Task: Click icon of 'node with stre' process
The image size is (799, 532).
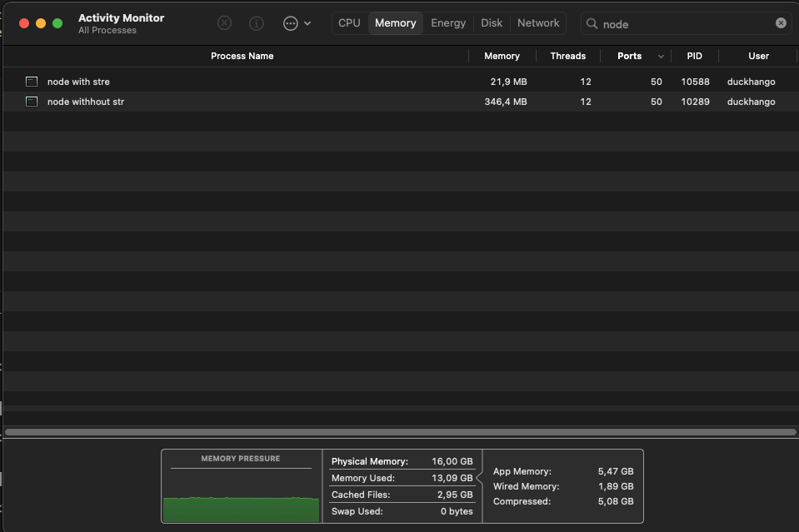Action: (32, 82)
